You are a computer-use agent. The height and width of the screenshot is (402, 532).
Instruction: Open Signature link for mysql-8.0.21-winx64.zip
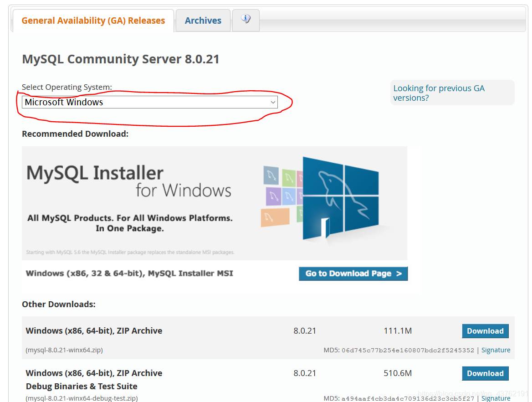pos(496,350)
